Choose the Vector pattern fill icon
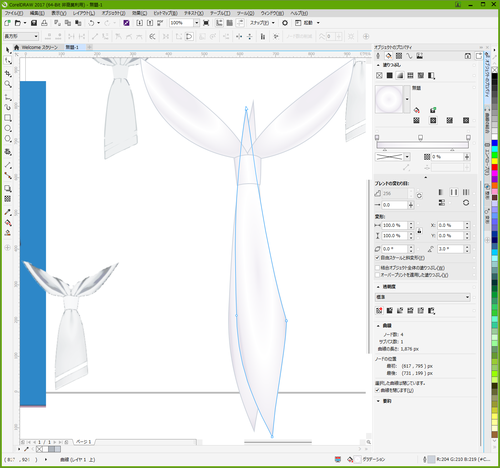 tap(410, 76)
